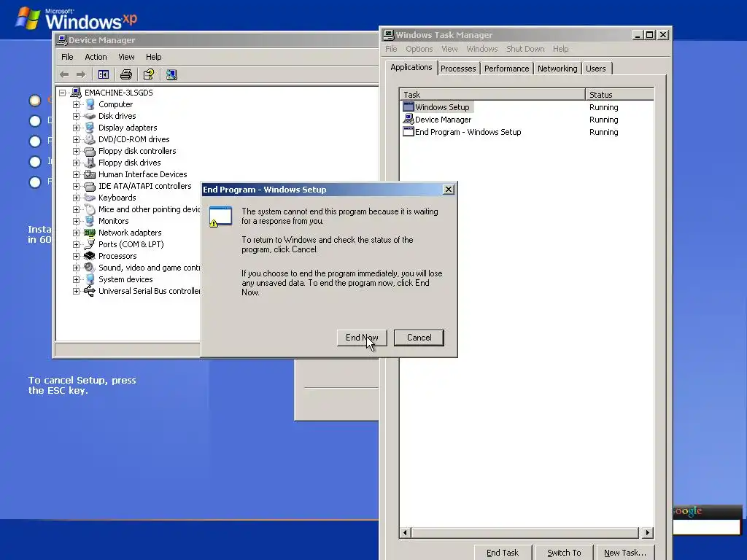
Task: Select the Sound, video and game controllers icon
Action: click(90, 268)
